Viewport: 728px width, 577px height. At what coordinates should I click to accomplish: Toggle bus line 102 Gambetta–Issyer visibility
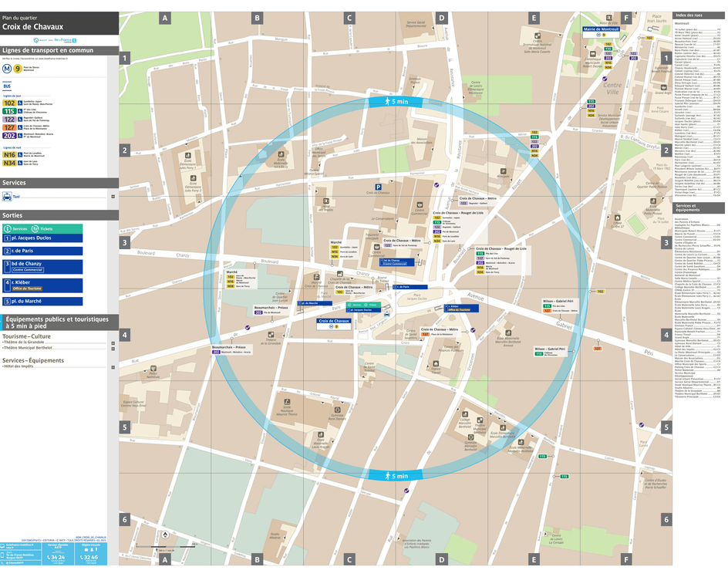tap(9, 103)
